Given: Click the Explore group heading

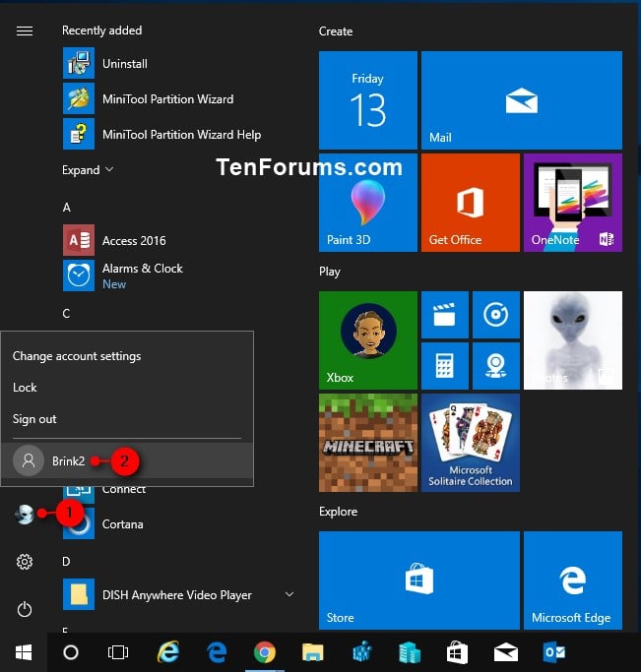Looking at the screenshot, I should point(339,512).
